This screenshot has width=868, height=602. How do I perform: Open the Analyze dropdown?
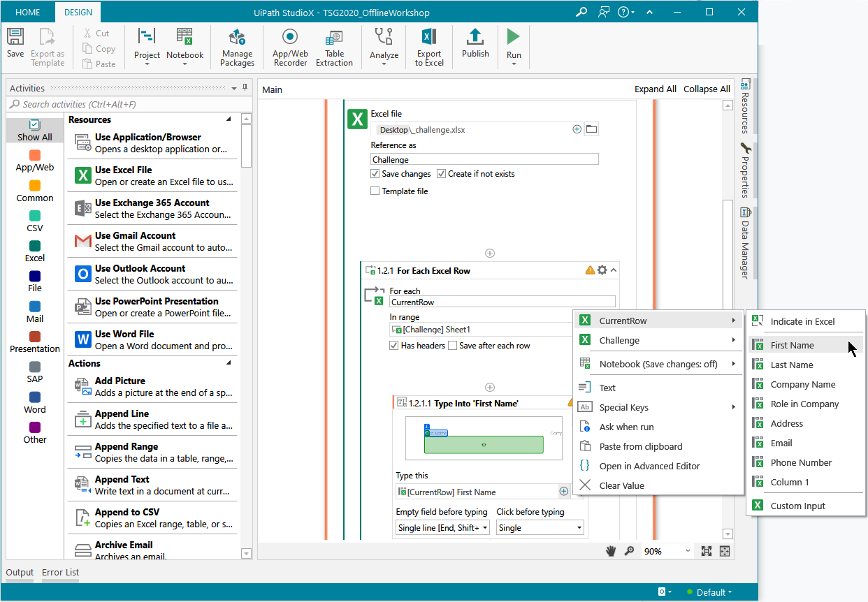click(384, 48)
